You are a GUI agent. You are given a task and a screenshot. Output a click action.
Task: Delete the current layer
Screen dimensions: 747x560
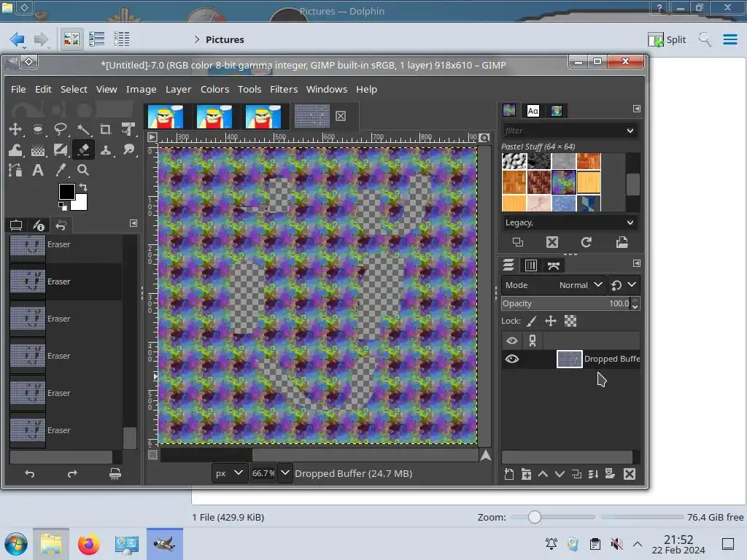[630, 474]
